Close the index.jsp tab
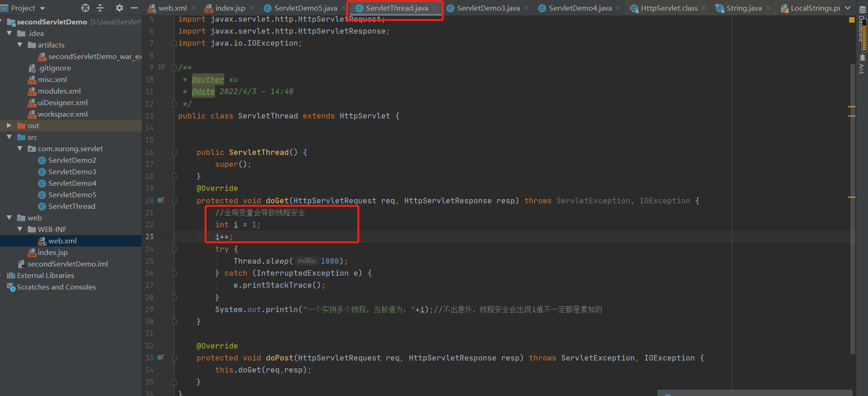This screenshot has height=396, width=868. [x=252, y=8]
